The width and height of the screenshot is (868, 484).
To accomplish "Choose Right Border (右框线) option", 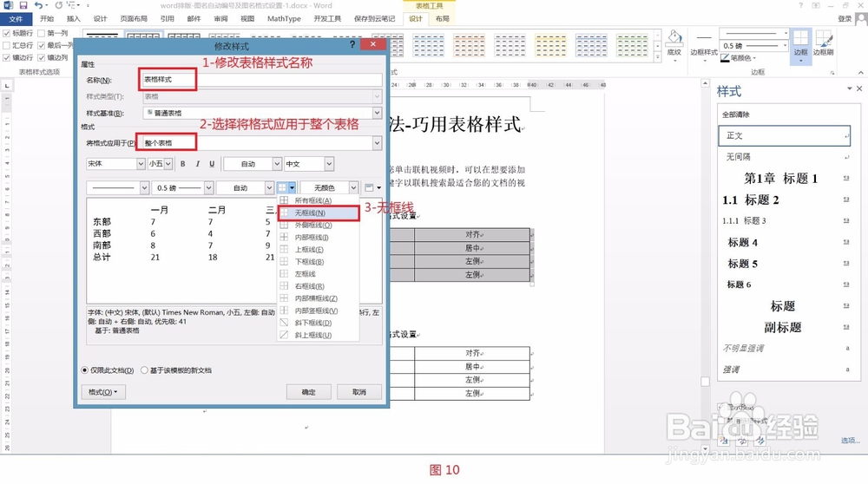I will [319, 286].
